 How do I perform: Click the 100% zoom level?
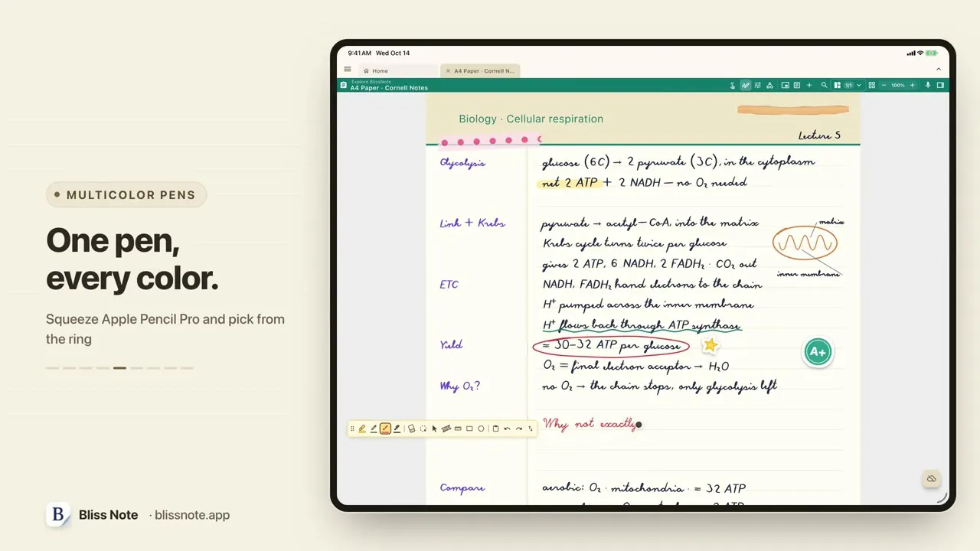pos(898,85)
